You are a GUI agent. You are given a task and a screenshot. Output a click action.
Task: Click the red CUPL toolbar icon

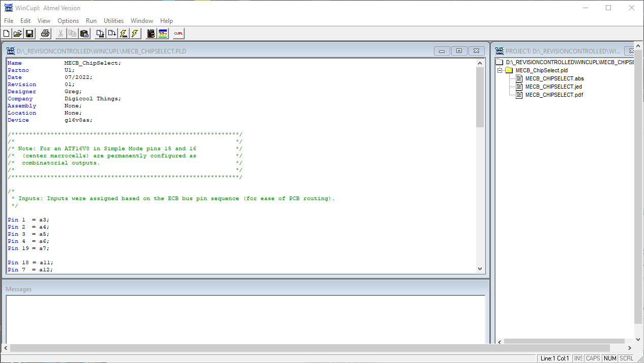tap(178, 33)
